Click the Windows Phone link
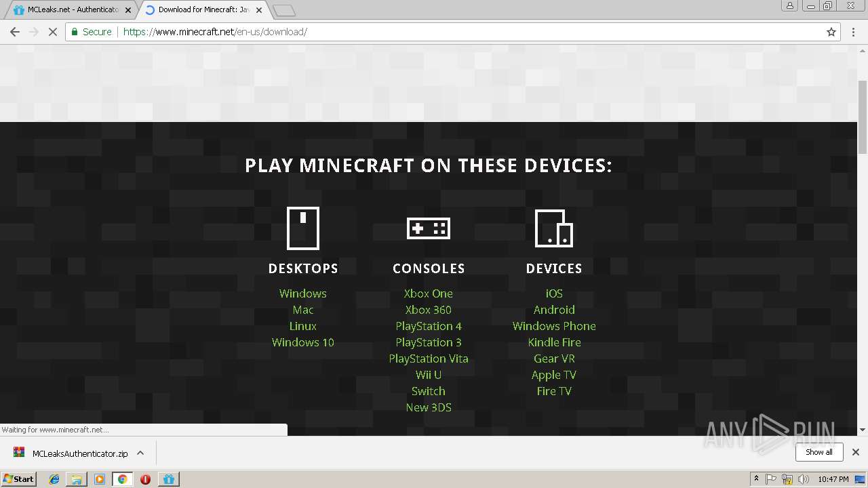 [x=554, y=326]
